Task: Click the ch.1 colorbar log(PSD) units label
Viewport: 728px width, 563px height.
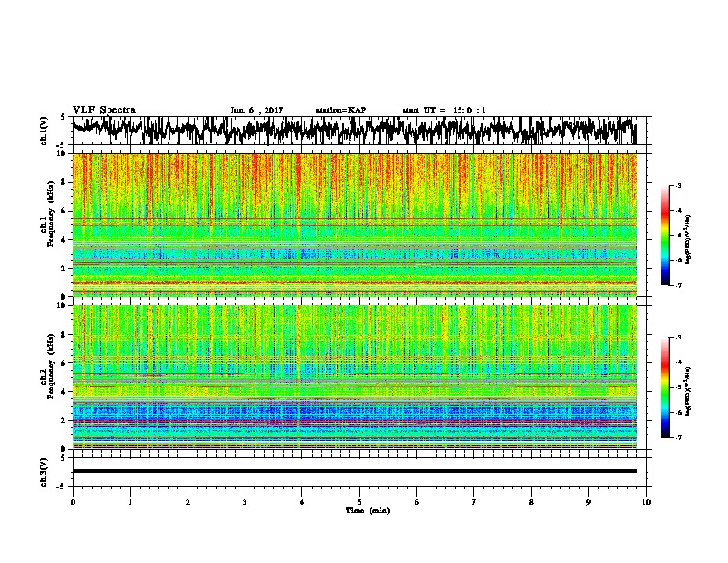Action: pos(688,240)
